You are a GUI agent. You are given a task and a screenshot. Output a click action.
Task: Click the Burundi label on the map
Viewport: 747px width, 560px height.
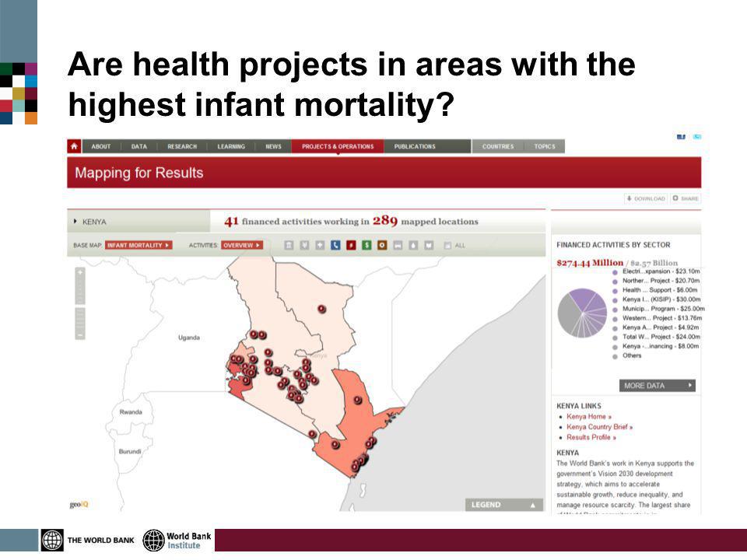coord(130,451)
